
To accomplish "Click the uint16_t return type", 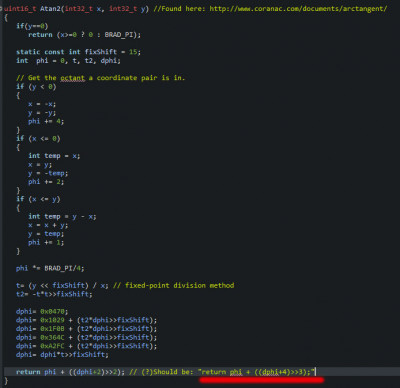I will pyautogui.click(x=20, y=9).
